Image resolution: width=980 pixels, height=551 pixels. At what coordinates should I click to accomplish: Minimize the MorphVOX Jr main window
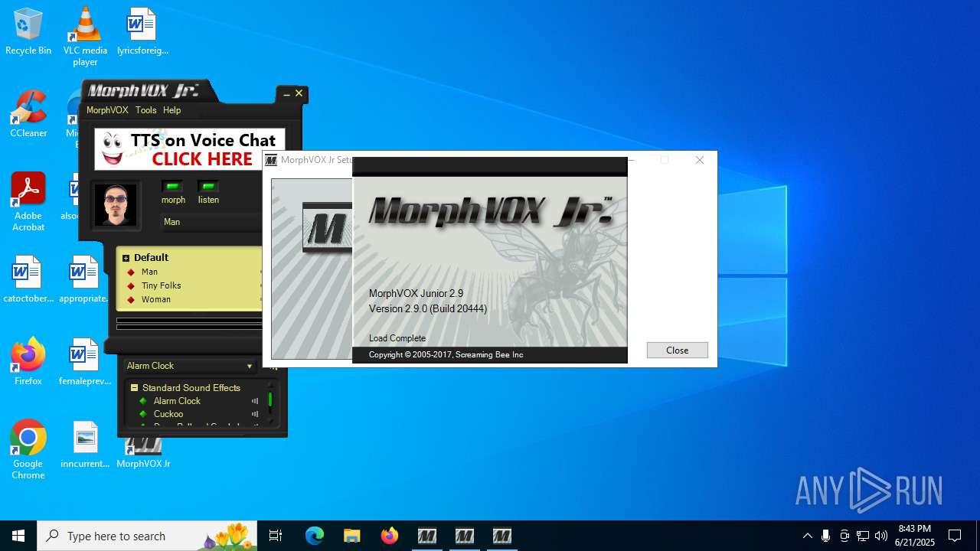286,94
